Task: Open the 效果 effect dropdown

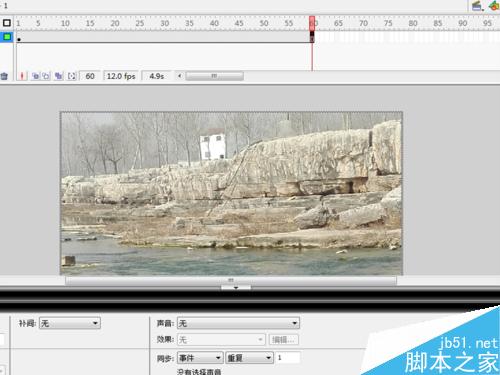Action: tap(221, 340)
